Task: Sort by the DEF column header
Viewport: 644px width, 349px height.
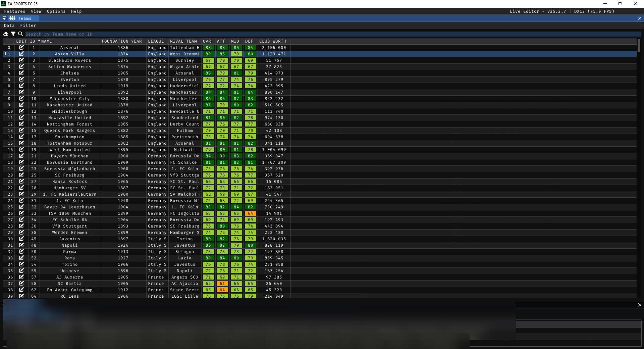Action: (249, 41)
